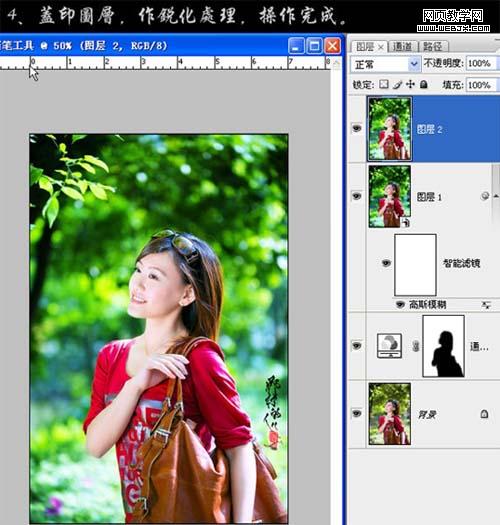This screenshot has width=500, height=525.
Task: Click the 图层 2 layer name
Action: (430, 129)
